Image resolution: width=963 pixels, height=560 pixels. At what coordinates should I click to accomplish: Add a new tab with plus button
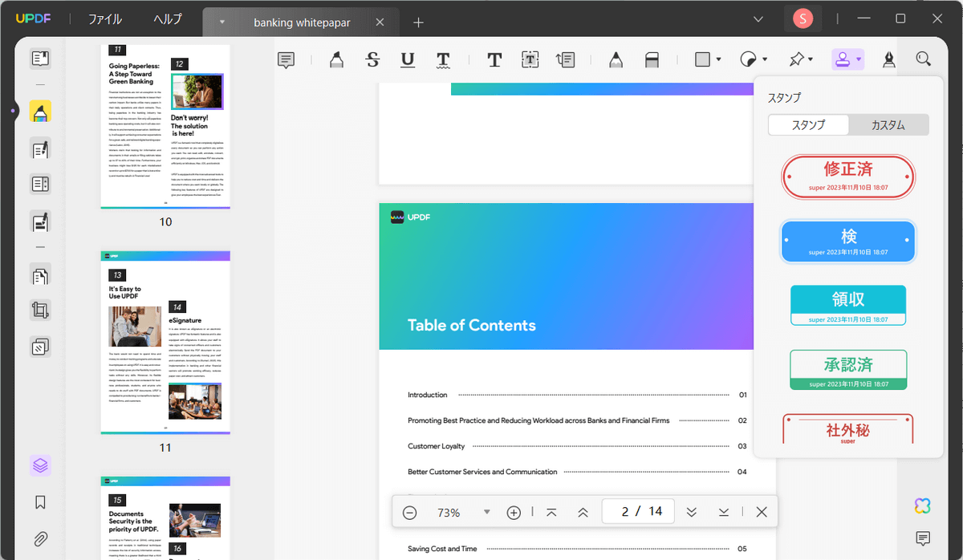point(418,22)
